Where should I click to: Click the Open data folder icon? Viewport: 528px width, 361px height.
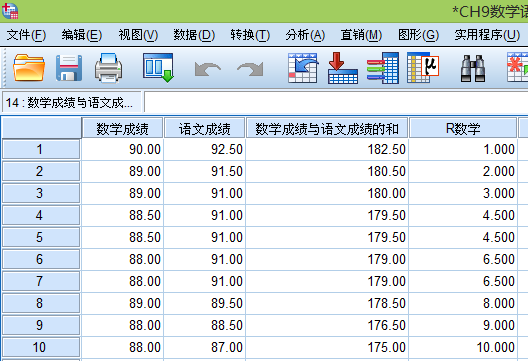pos(29,68)
